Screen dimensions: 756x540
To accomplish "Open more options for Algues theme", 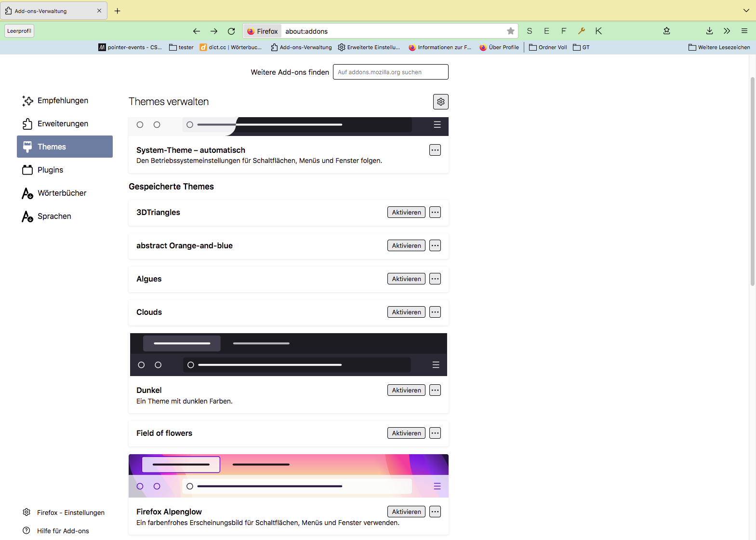I will coord(435,279).
